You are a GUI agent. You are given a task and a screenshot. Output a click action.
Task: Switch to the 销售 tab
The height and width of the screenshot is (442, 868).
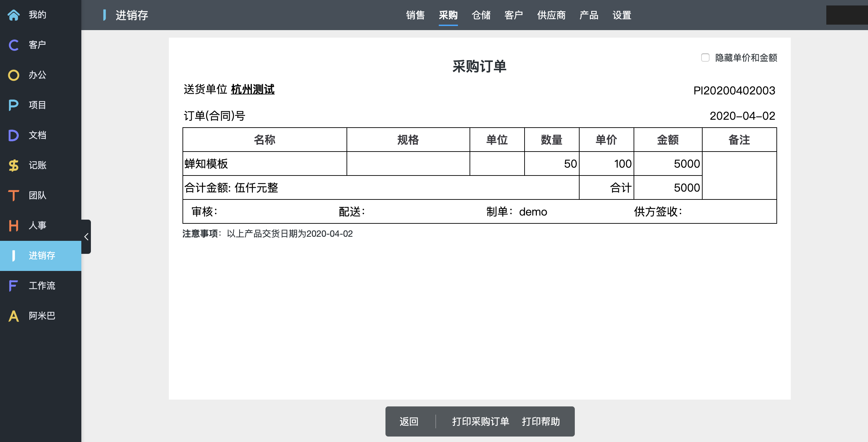tap(415, 15)
